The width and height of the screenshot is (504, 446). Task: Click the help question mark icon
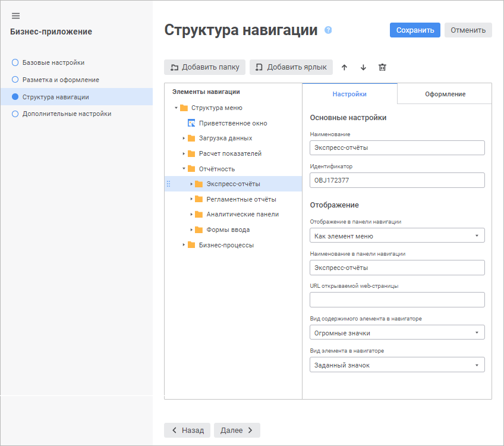pyautogui.click(x=328, y=30)
